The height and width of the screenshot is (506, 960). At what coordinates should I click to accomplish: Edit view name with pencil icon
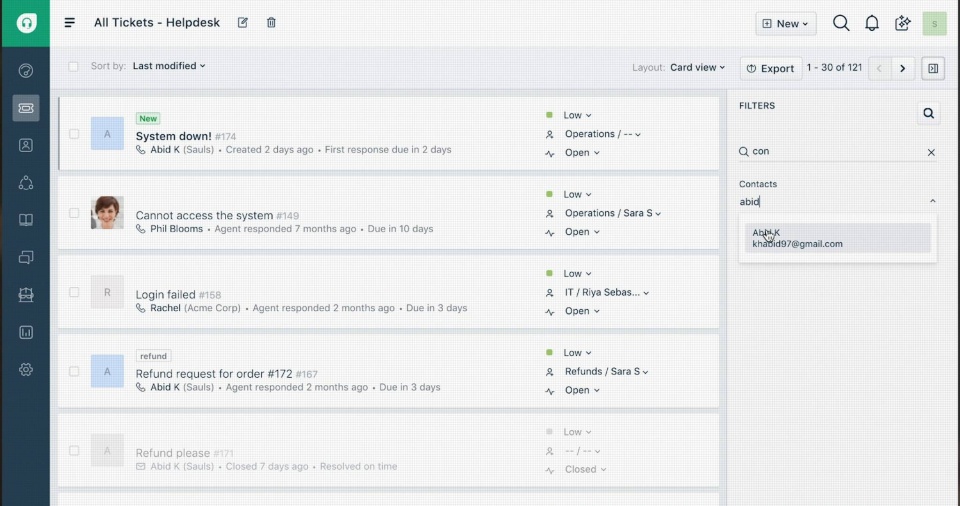[x=243, y=23]
